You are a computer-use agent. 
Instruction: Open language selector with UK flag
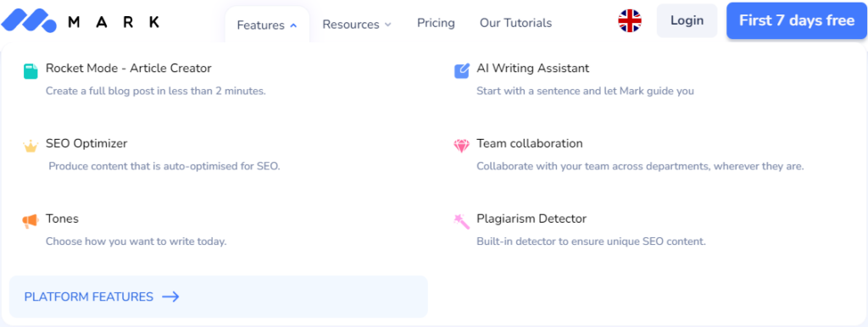click(x=630, y=21)
